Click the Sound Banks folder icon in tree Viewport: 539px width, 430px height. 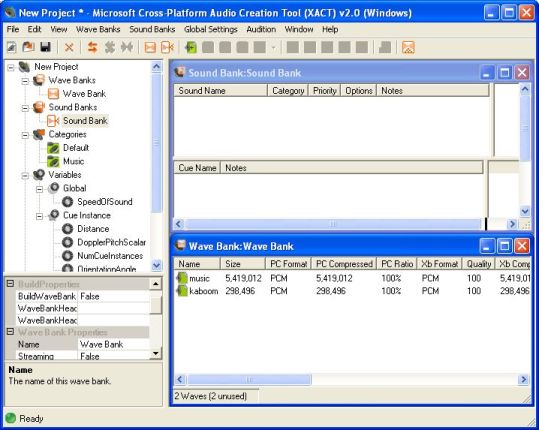click(x=39, y=107)
